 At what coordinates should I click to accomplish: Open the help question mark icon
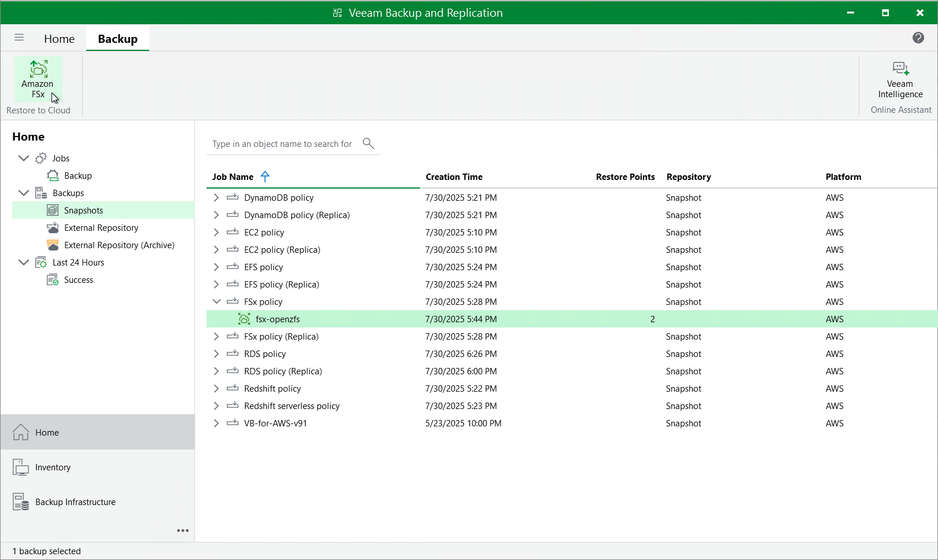point(918,38)
